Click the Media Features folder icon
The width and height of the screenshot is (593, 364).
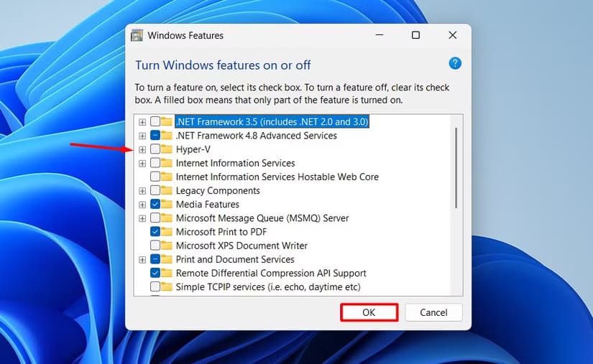(167, 205)
